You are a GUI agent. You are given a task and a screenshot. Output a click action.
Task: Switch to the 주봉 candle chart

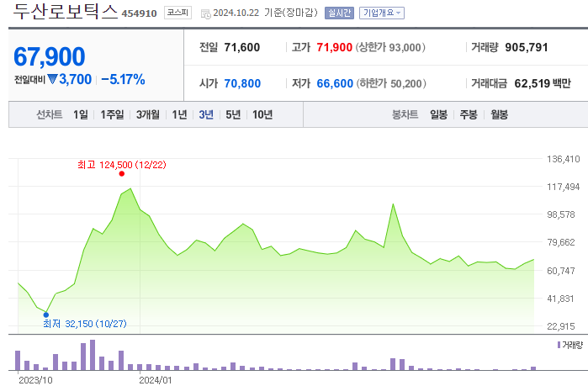click(x=469, y=114)
